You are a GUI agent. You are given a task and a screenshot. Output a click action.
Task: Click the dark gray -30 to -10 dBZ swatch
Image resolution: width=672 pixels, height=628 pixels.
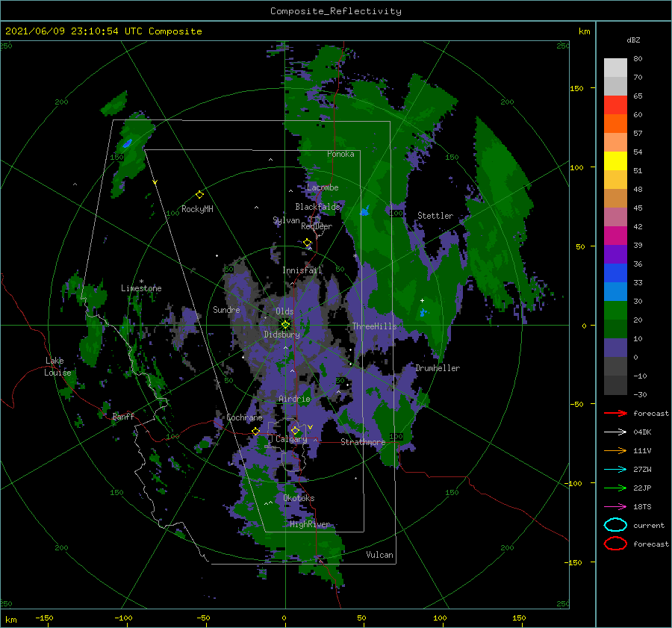(x=615, y=385)
